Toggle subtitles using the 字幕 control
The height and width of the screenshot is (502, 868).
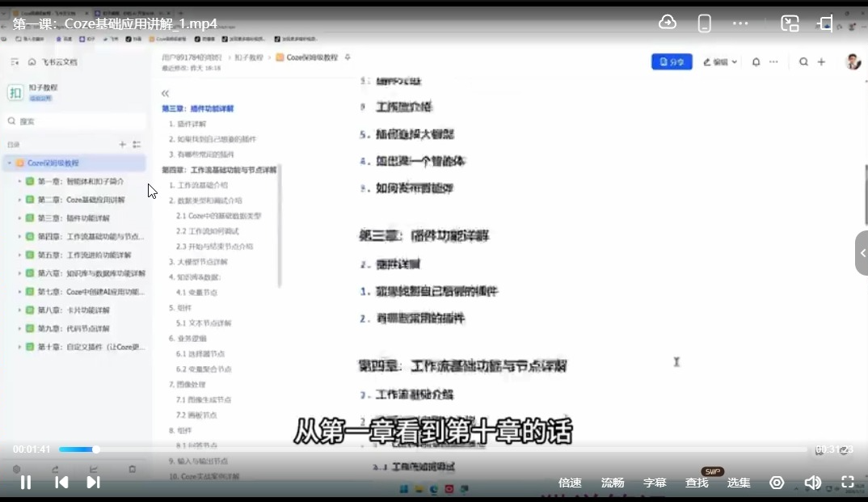[x=654, y=482]
